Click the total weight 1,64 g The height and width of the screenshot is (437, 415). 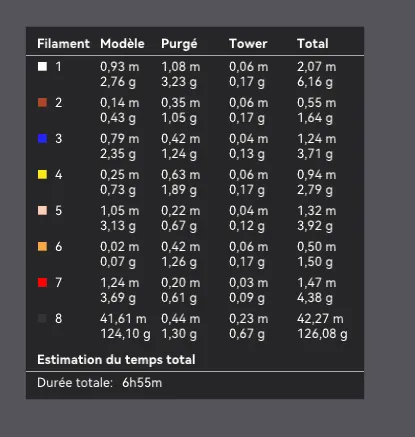(315, 118)
